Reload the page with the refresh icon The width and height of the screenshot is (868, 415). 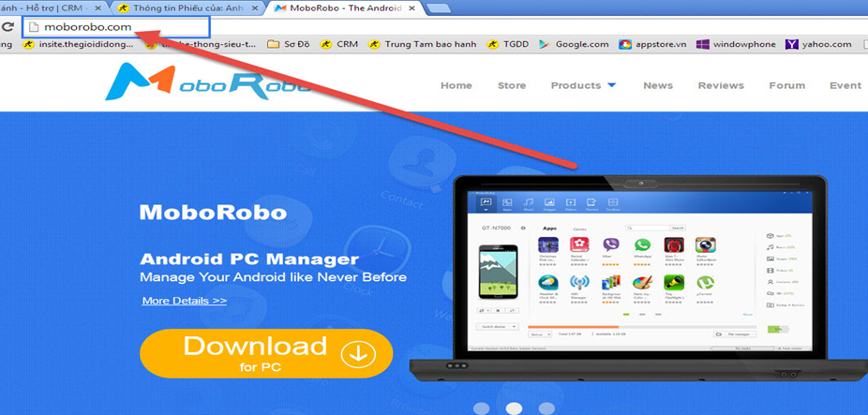pyautogui.click(x=7, y=26)
